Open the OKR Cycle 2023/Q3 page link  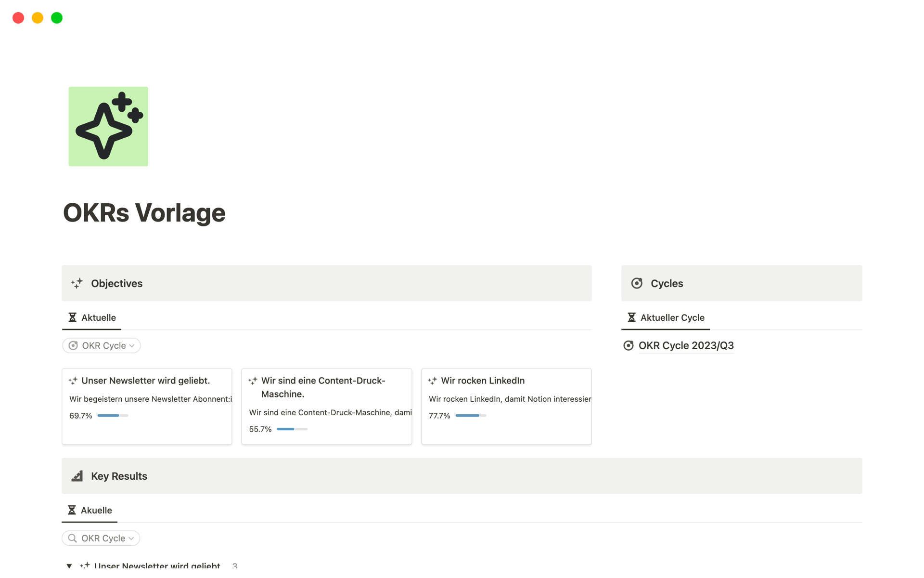[686, 345]
